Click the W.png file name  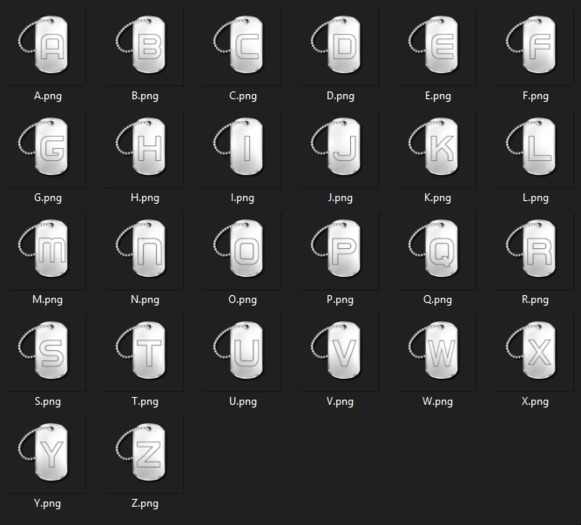tap(438, 402)
